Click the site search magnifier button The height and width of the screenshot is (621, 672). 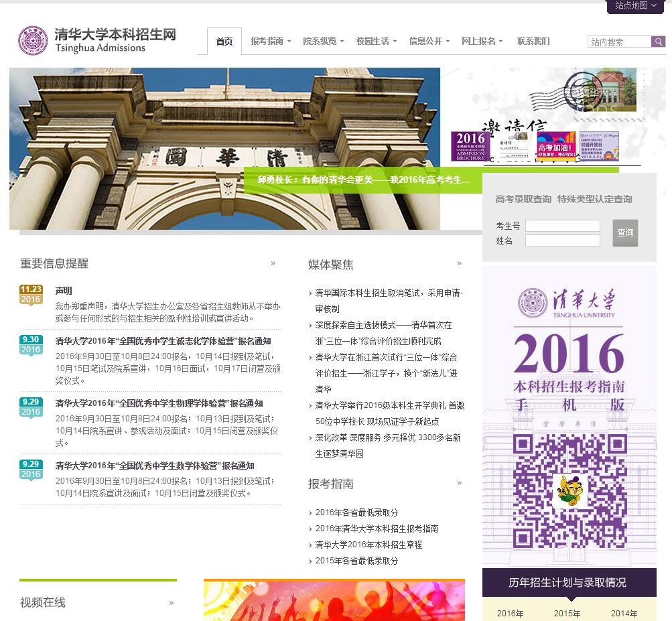pyautogui.click(x=659, y=42)
